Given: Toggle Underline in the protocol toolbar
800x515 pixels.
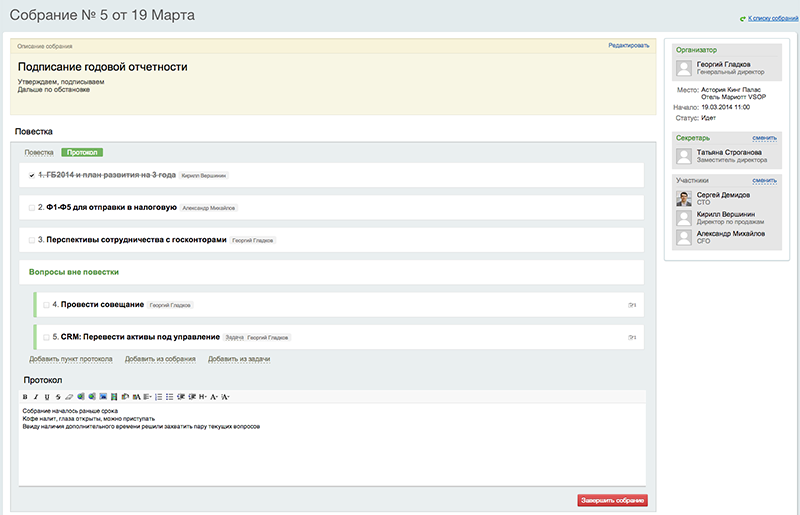Looking at the screenshot, I should (x=46, y=397).
